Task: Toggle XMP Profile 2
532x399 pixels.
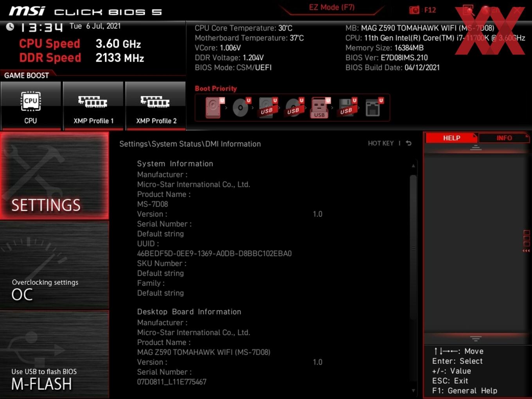Action: click(156, 106)
